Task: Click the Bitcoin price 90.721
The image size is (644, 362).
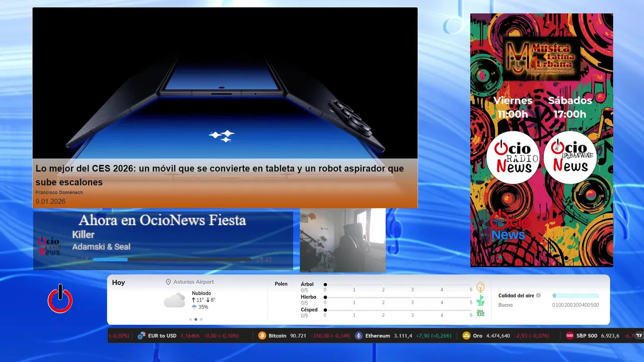Action: 298,336
